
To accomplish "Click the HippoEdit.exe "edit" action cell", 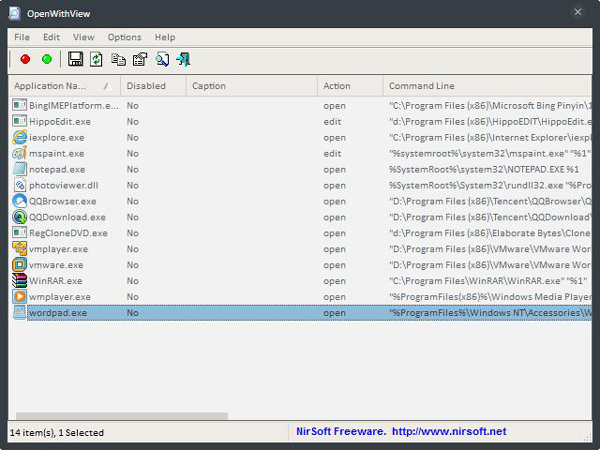I will point(332,122).
